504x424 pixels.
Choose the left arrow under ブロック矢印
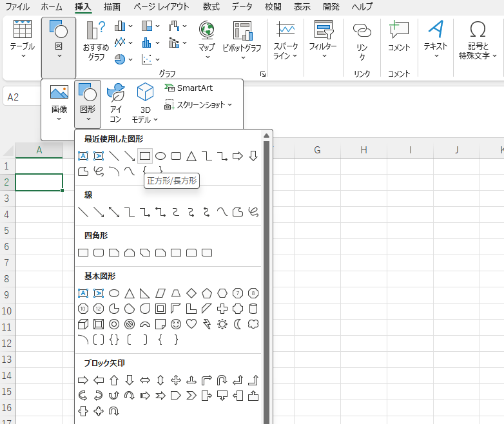(99, 380)
